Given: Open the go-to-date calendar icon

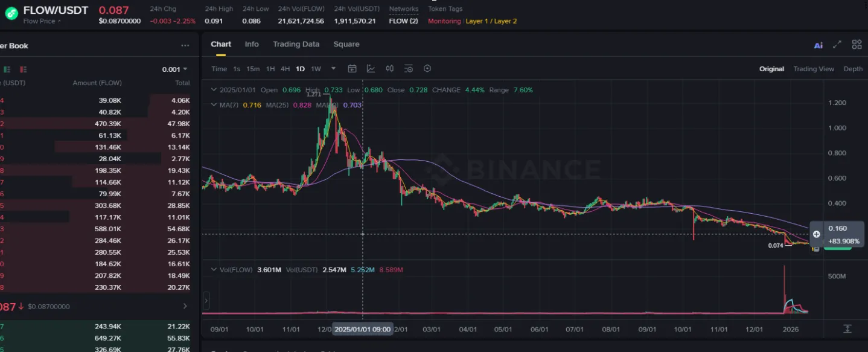Looking at the screenshot, I should (353, 69).
